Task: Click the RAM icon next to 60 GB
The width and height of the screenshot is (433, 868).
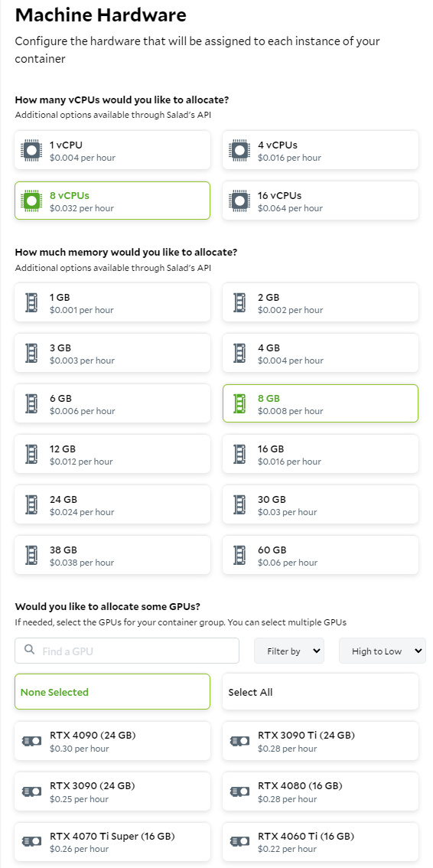Action: point(239,555)
